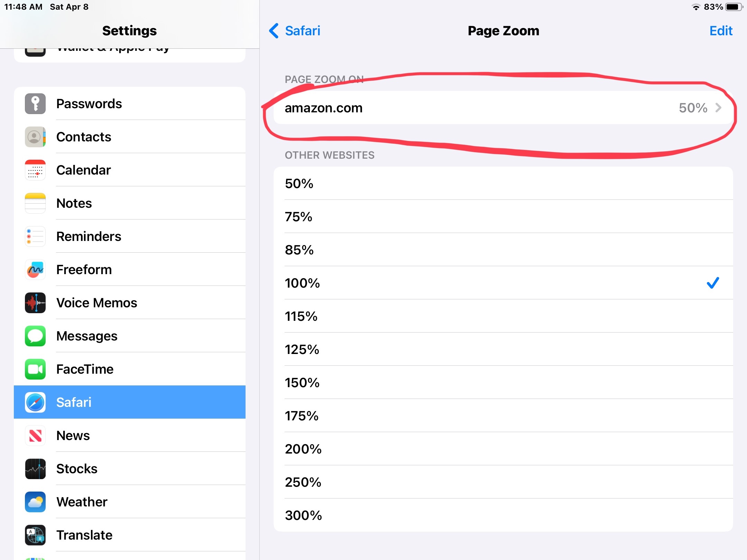Open the Safari compass icon
The image size is (747, 560).
[35, 402]
